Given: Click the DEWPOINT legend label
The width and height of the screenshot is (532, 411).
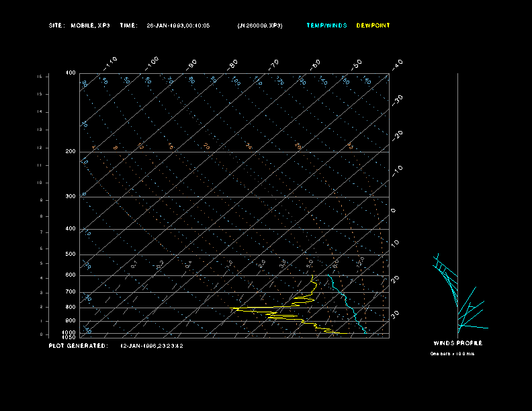Looking at the screenshot, I should click(x=373, y=26).
